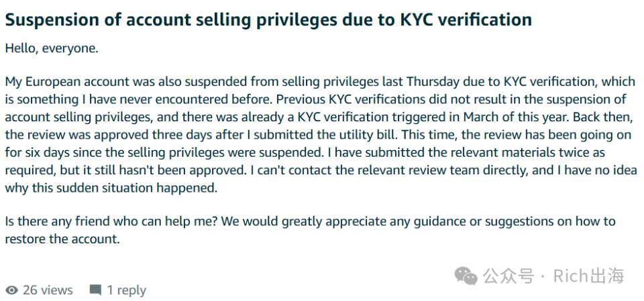Click the "Hello, everyone." greeting line
This screenshot has width=644, height=301.
(x=52, y=49)
